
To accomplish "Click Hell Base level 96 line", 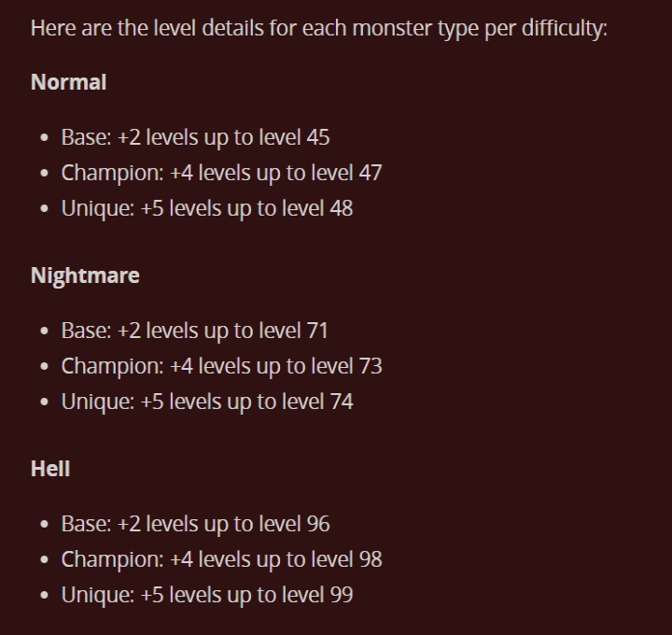I will tap(195, 525).
